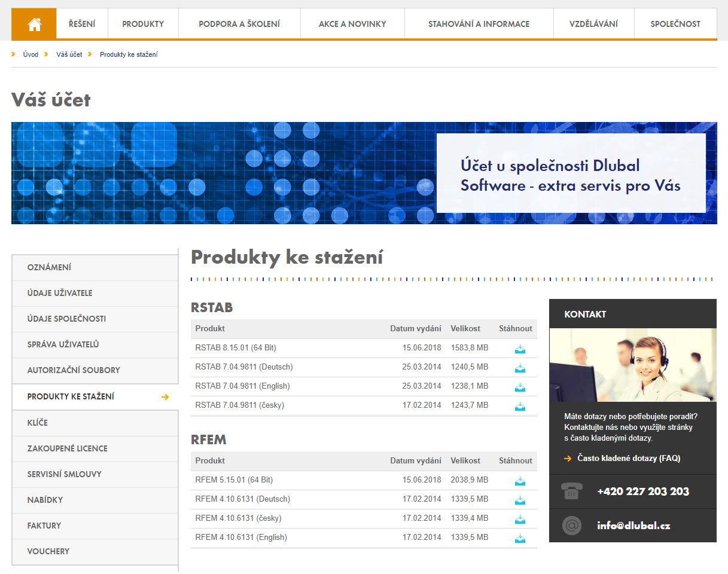Click phone number +420 227 203 203
Viewport: 728px width, 574px height.
(643, 491)
